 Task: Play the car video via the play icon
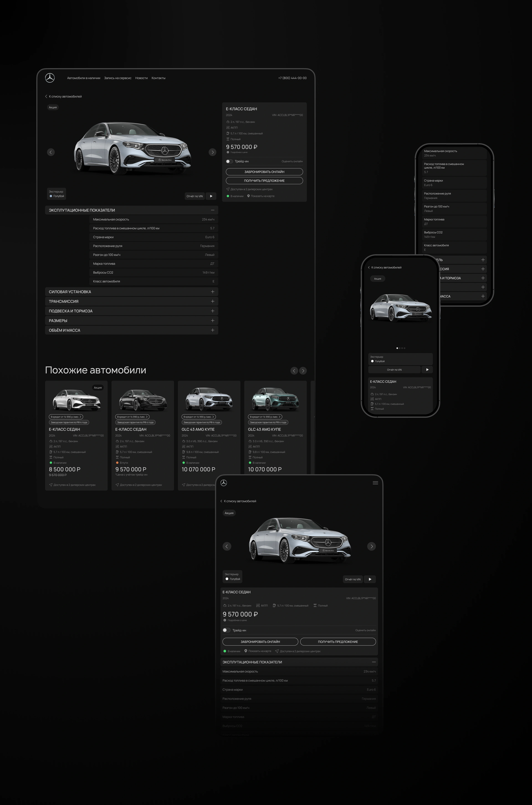pos(211,196)
